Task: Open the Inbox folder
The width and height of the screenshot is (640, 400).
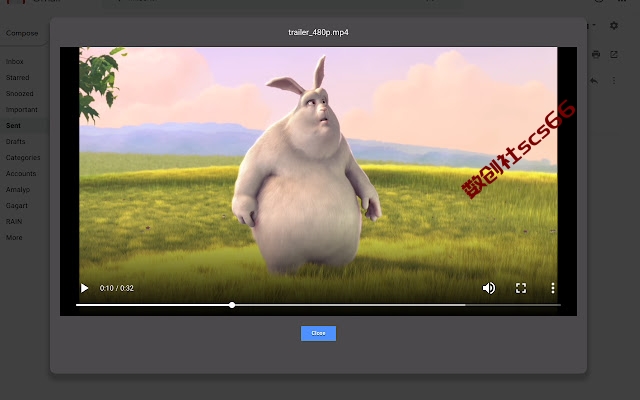Action: [x=14, y=62]
